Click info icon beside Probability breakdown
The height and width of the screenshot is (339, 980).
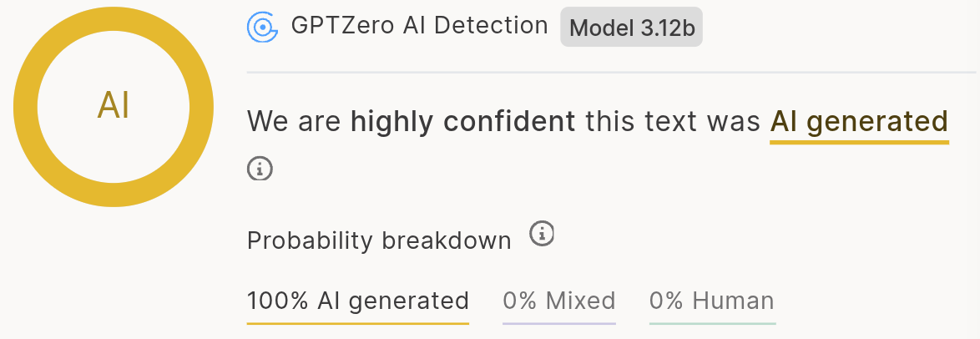543,234
